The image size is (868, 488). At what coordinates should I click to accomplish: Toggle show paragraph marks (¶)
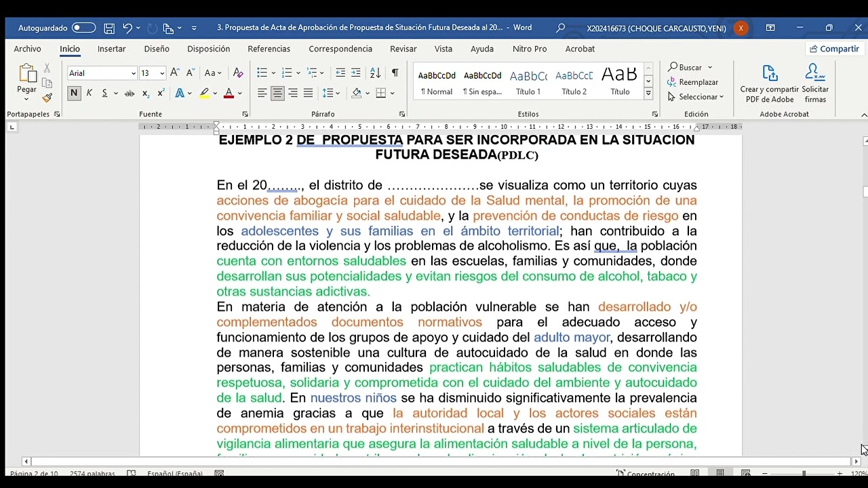pos(395,73)
